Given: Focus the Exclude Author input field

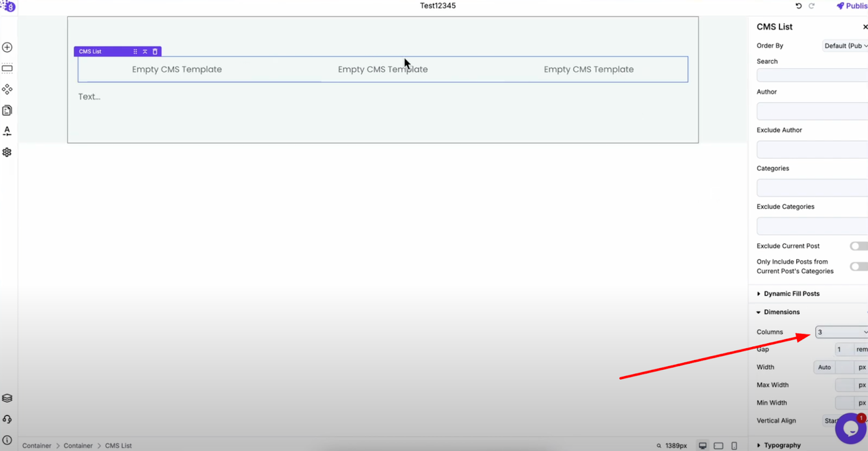Looking at the screenshot, I should coord(812,149).
